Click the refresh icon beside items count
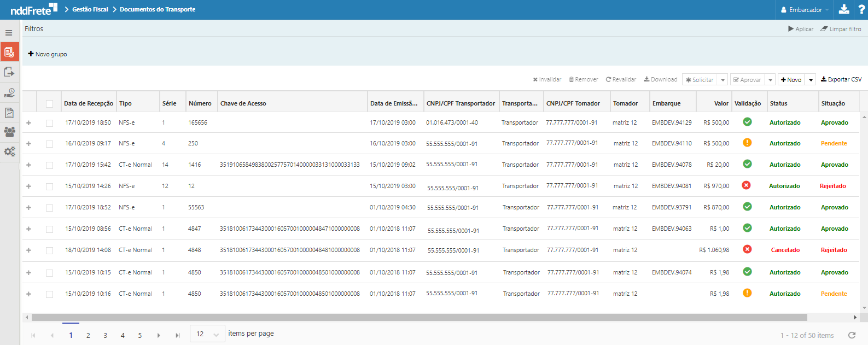Screen dimensions: 868x345 click(x=852, y=335)
